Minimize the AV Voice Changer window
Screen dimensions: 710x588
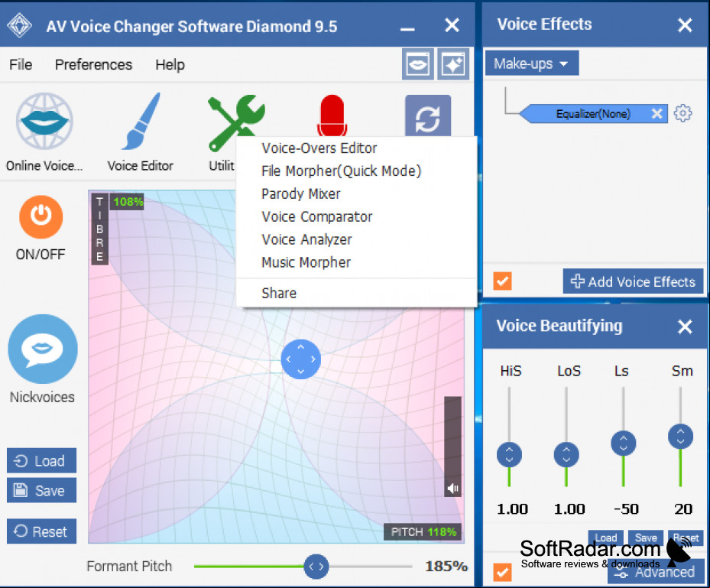coord(407,28)
